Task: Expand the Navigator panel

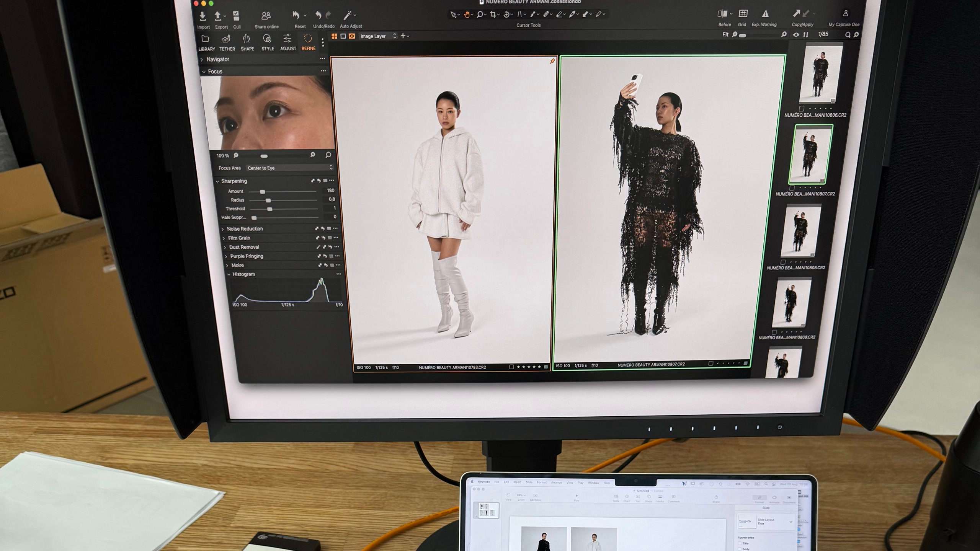Action: pos(202,59)
